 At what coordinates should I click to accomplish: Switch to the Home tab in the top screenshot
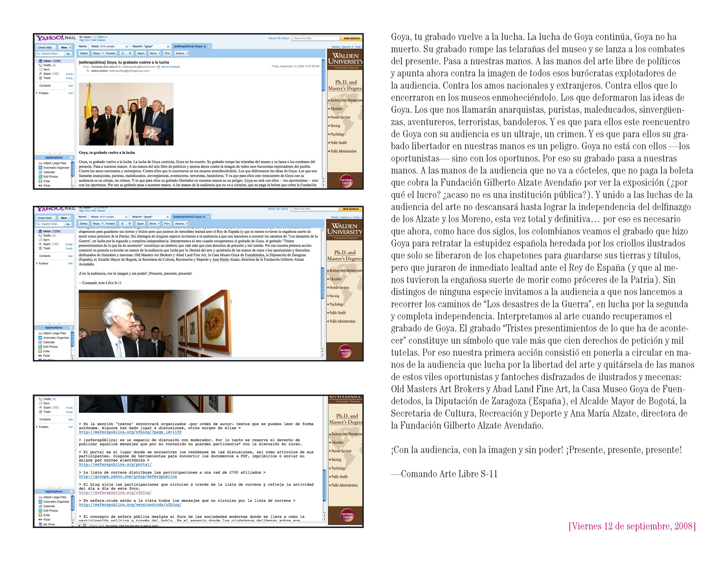point(83,46)
